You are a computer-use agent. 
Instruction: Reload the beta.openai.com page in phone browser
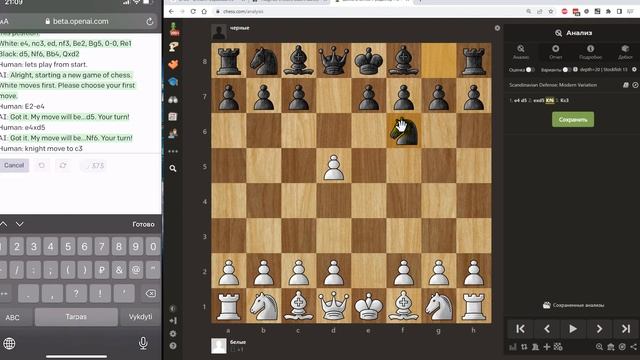[x=149, y=21]
